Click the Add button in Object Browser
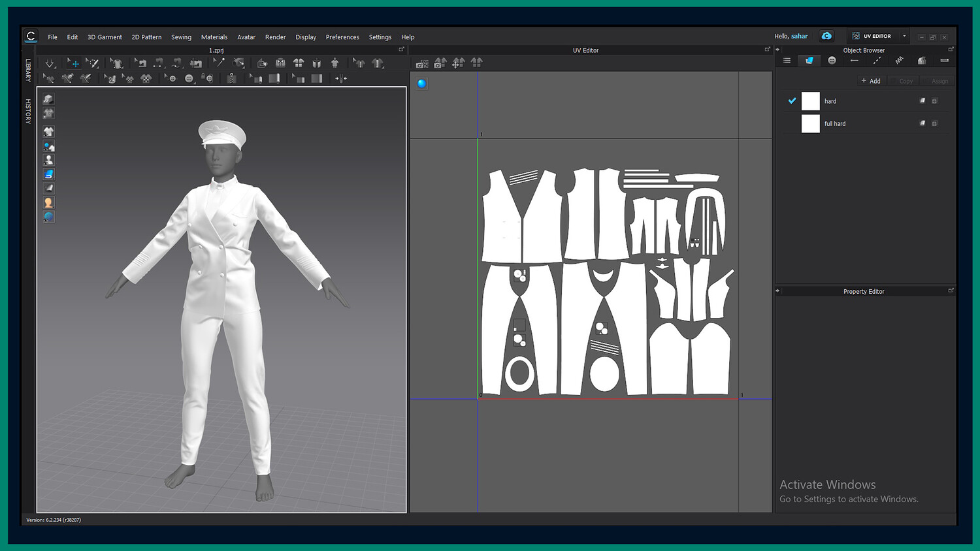 point(871,81)
